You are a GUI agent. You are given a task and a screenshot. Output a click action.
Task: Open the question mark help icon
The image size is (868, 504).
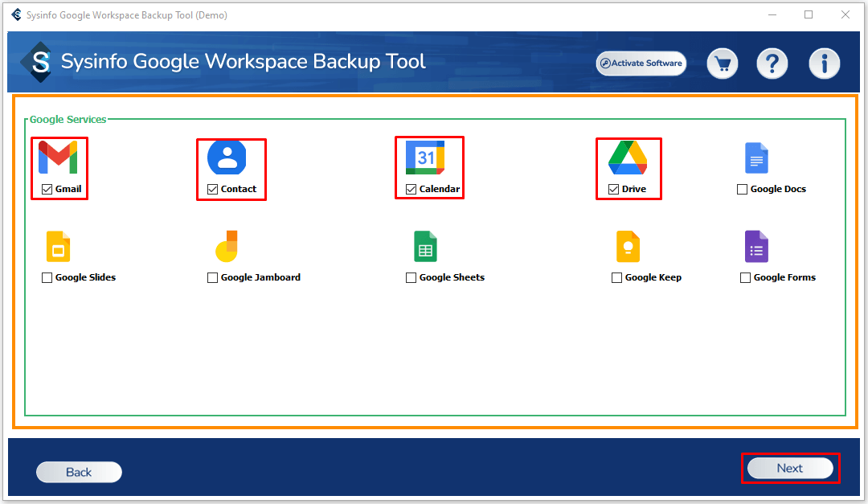pyautogui.click(x=772, y=64)
